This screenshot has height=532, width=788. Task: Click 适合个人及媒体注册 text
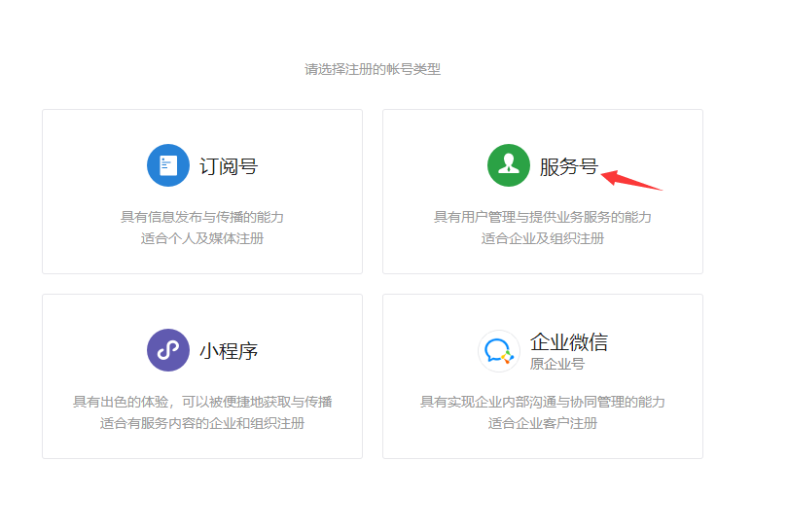coord(202,238)
